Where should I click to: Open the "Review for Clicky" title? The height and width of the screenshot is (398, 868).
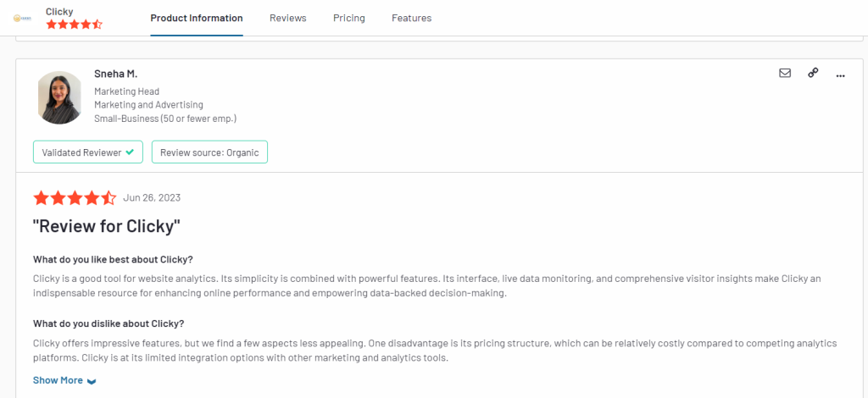coord(107,227)
